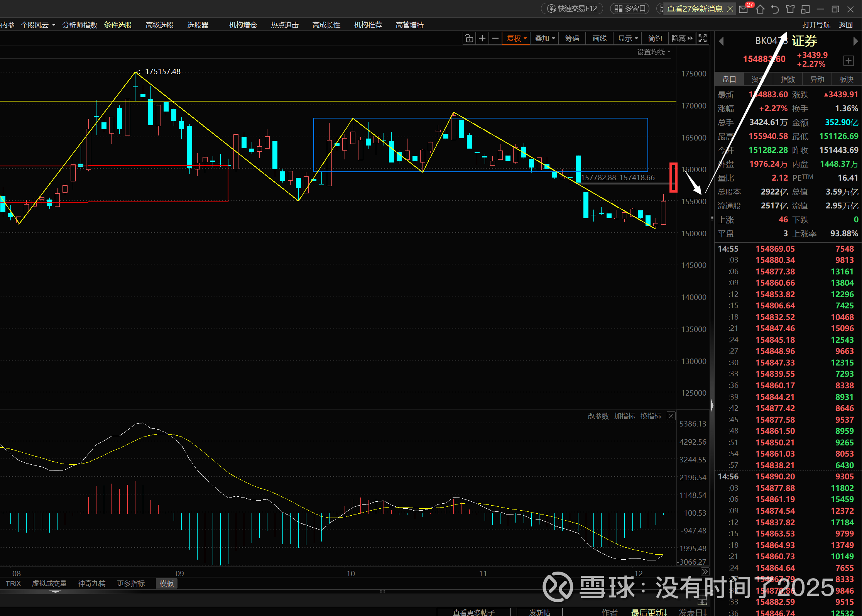The image size is (862, 616).
Task: Go to home page icon
Action: [x=760, y=9]
